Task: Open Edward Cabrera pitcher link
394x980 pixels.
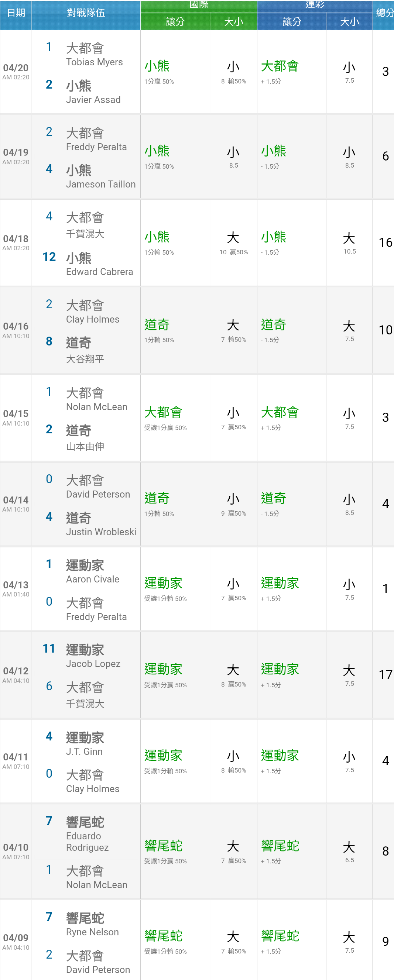Action: click(x=99, y=272)
